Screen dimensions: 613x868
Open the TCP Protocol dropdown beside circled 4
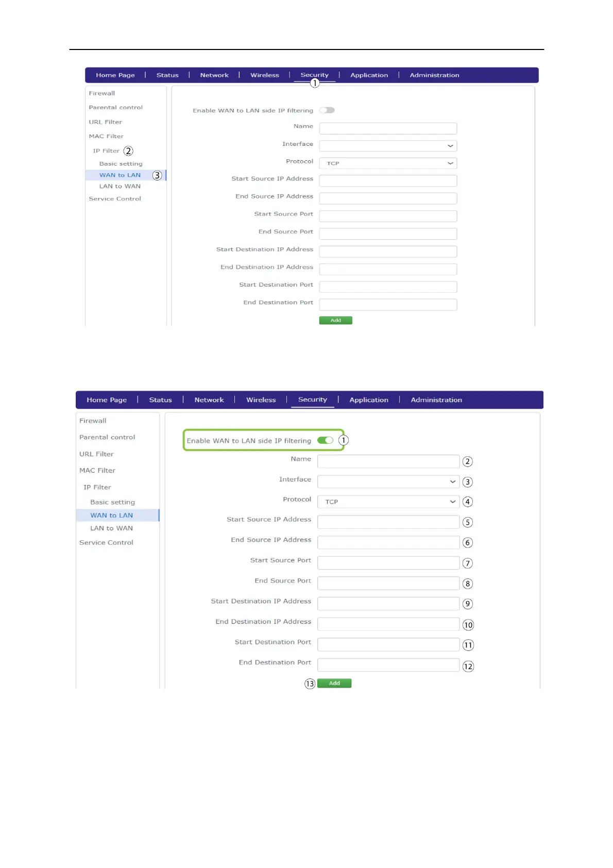pos(388,502)
